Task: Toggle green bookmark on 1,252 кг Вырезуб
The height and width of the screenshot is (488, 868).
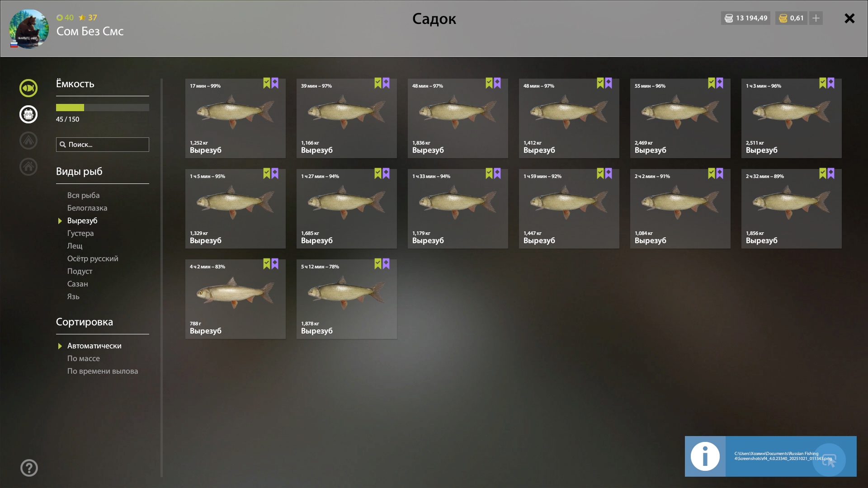Action: (x=267, y=83)
